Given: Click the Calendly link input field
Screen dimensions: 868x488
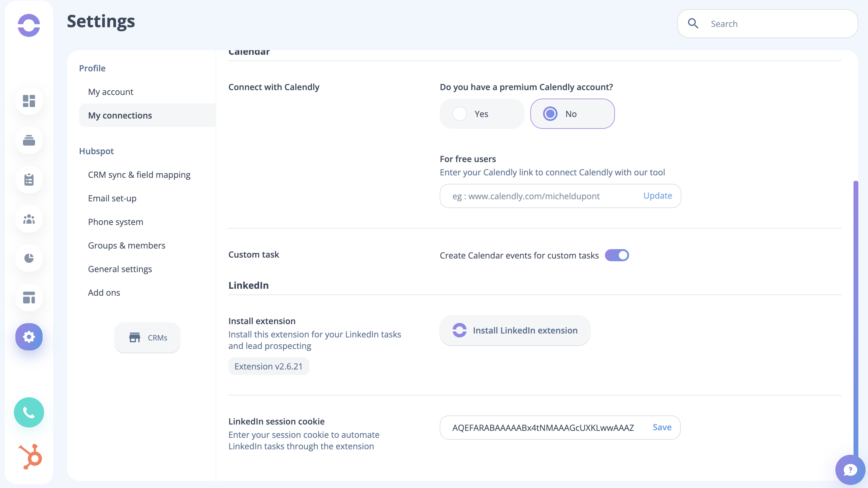Looking at the screenshot, I should tap(539, 196).
